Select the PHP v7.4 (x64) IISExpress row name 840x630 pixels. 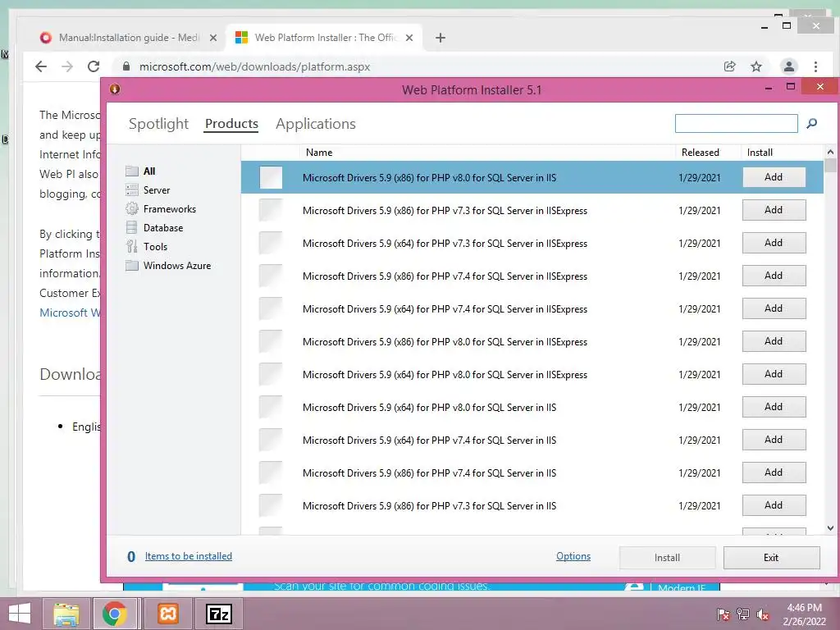point(445,309)
